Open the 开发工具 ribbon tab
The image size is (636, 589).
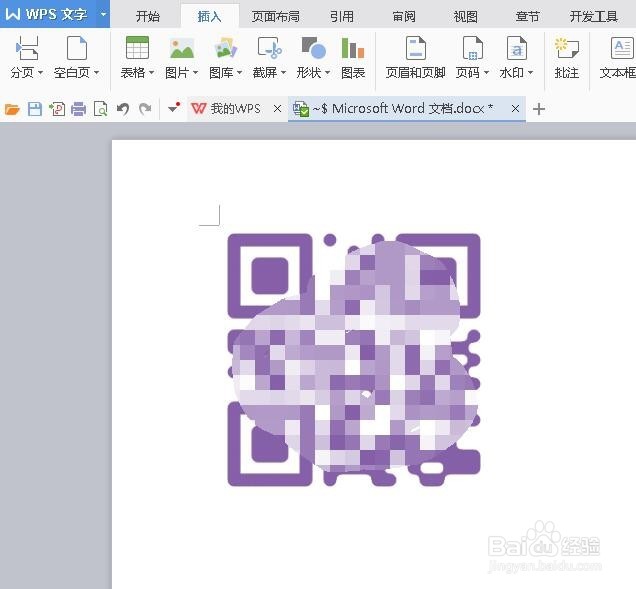[593, 16]
